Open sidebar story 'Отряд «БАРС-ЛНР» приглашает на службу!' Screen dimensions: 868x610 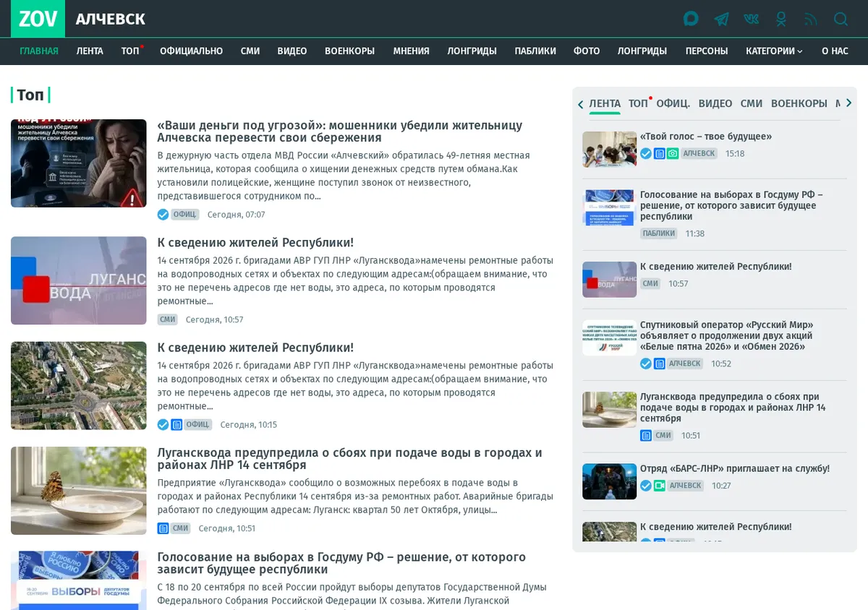[735, 468]
